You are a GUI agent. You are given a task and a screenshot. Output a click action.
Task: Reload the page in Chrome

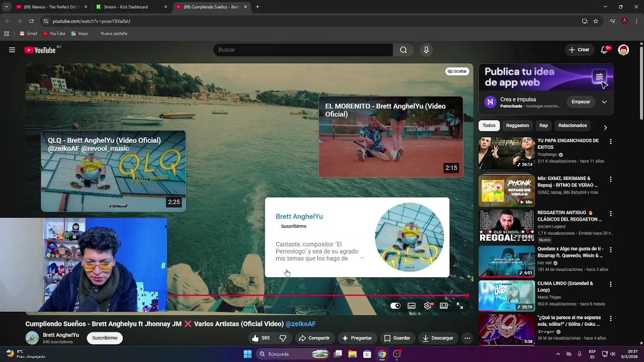tap(31, 21)
